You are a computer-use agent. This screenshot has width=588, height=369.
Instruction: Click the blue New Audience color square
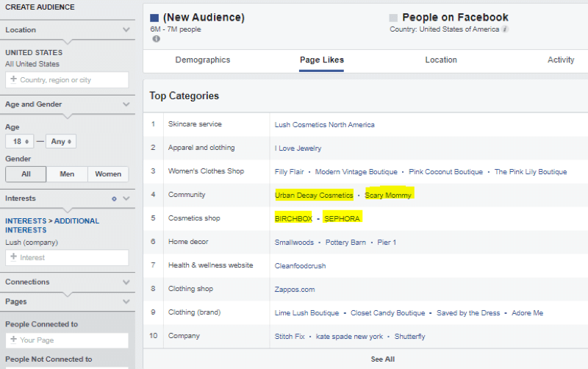tap(154, 18)
